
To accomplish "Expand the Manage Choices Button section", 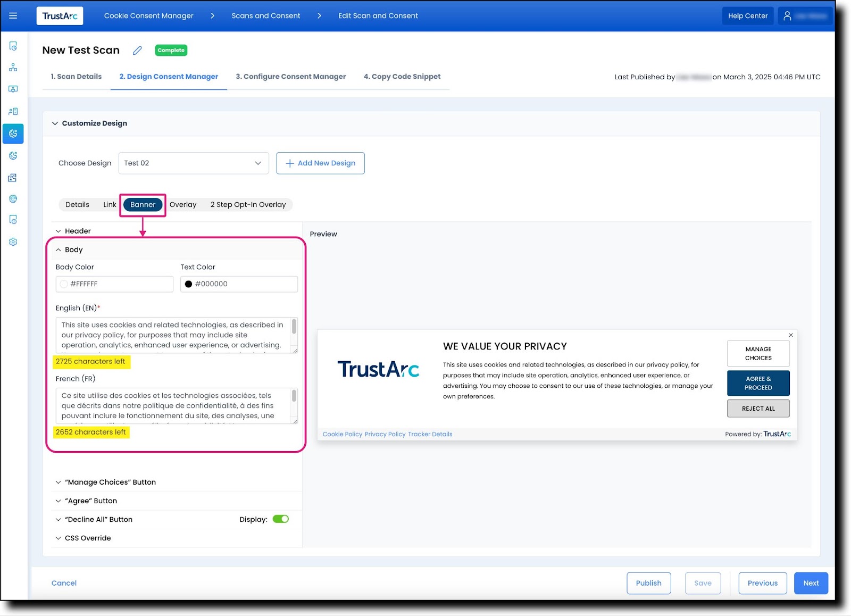I will tap(59, 482).
